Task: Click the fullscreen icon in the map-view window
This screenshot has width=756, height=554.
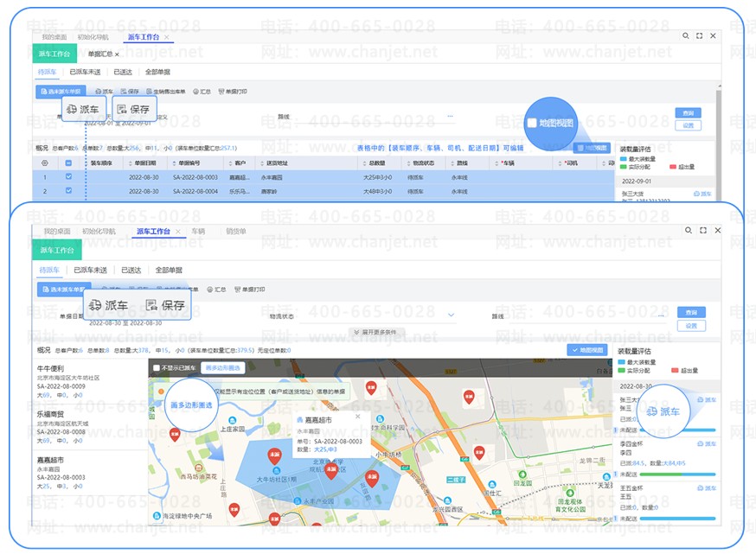Action: 703,230
